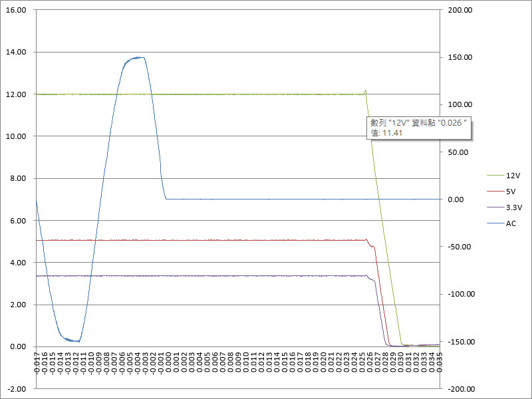This screenshot has height=399, width=532.
Task: Click the green 12V legend line swatch
Action: (x=495, y=176)
